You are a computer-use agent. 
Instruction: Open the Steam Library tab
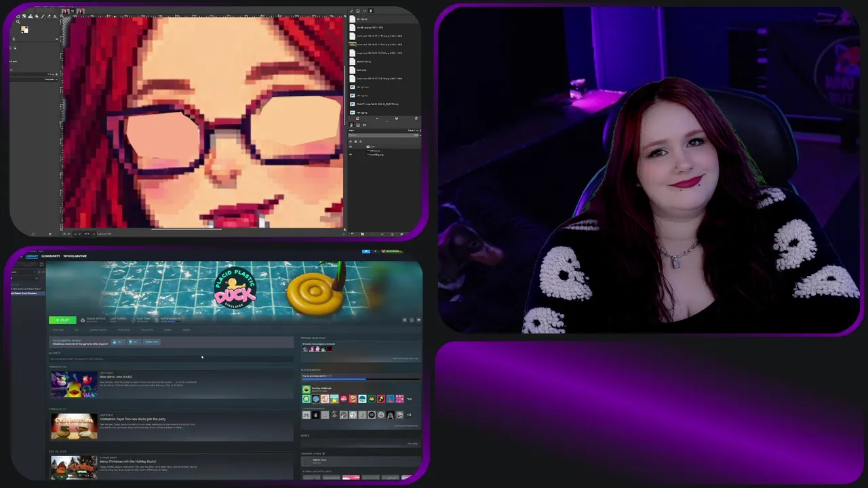pos(32,256)
